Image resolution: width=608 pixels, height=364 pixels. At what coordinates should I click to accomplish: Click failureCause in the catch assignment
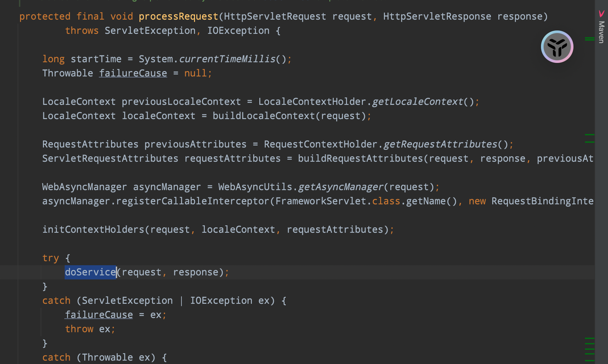(x=99, y=315)
